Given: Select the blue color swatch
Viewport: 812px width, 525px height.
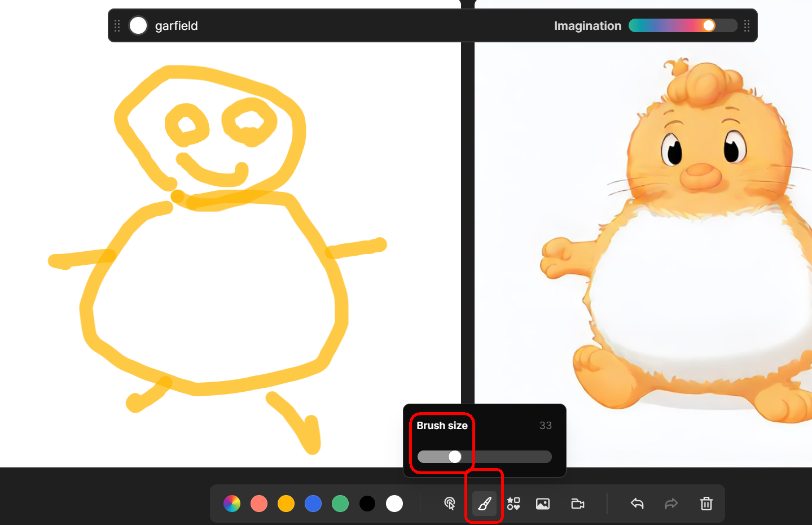Looking at the screenshot, I should coord(313,504).
